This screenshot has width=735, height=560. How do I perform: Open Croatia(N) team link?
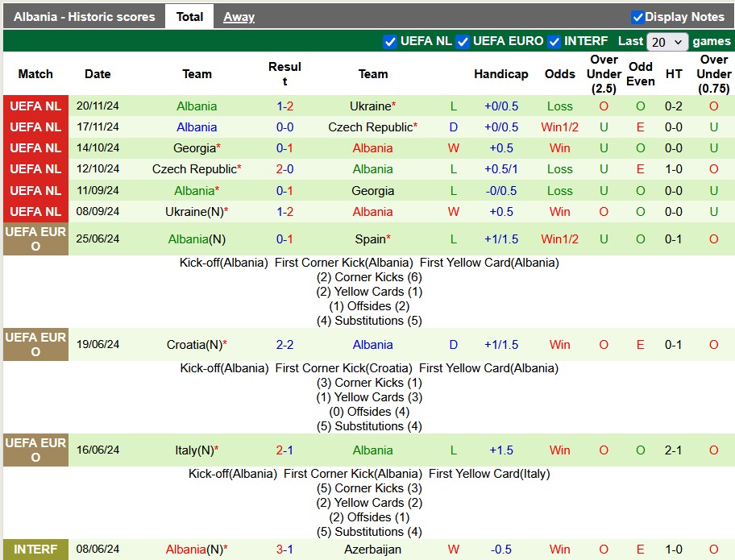[194, 345]
